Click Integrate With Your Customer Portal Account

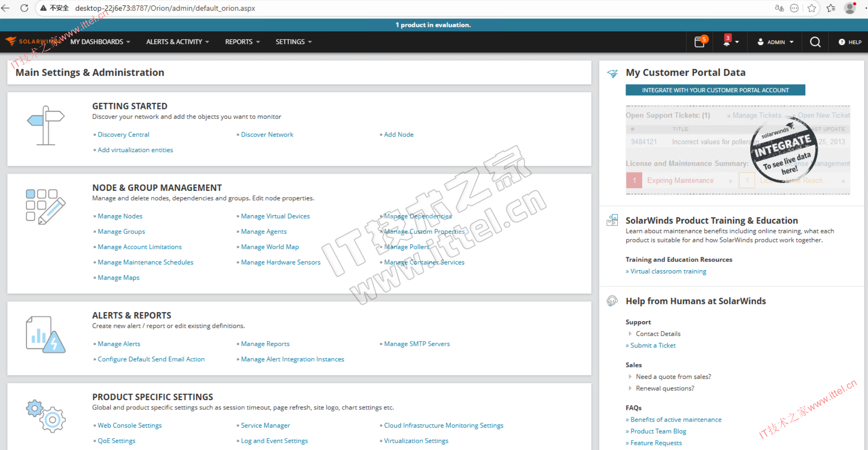pyautogui.click(x=715, y=90)
